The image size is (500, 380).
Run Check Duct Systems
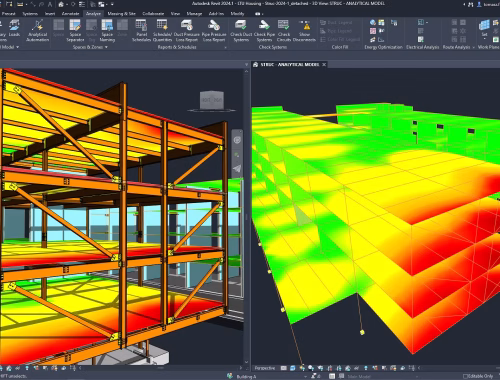coord(241,30)
